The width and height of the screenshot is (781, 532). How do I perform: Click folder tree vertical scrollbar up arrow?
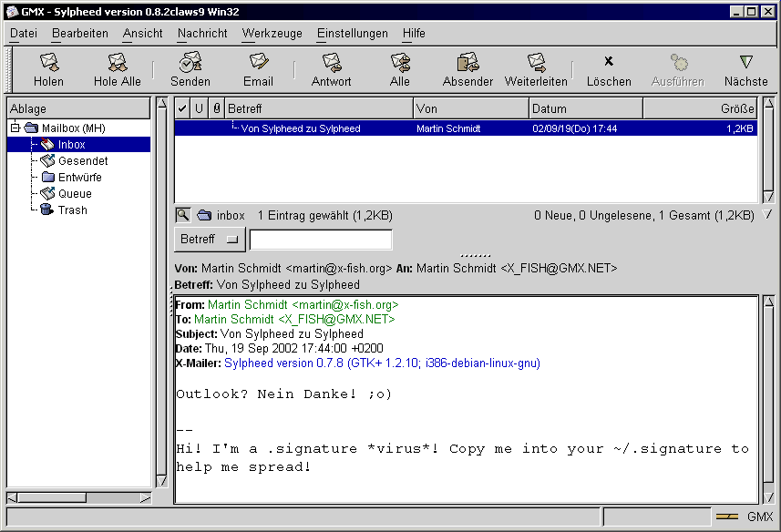point(162,104)
